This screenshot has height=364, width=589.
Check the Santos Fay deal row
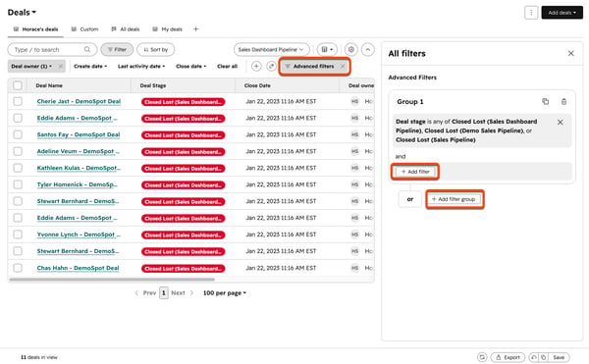[18, 134]
